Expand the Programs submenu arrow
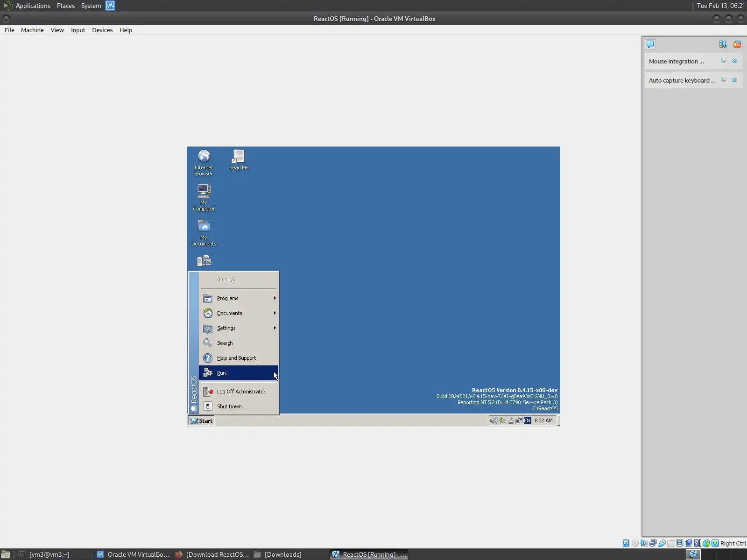Viewport: 747px width, 560px height. pyautogui.click(x=275, y=298)
